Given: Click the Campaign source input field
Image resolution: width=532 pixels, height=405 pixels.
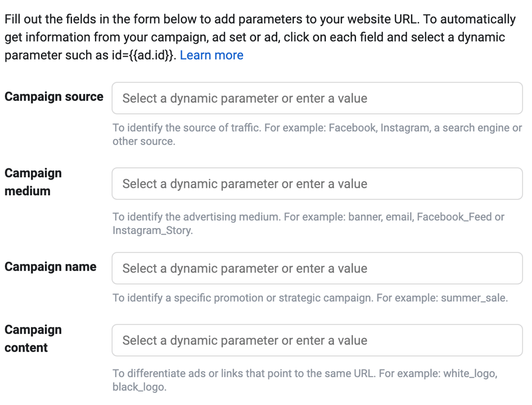Looking at the screenshot, I should click(x=317, y=98).
